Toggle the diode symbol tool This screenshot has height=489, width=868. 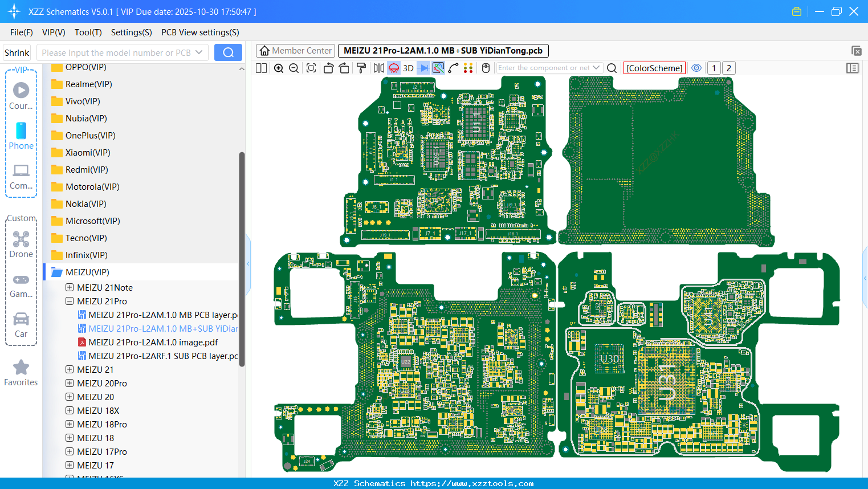click(x=423, y=68)
